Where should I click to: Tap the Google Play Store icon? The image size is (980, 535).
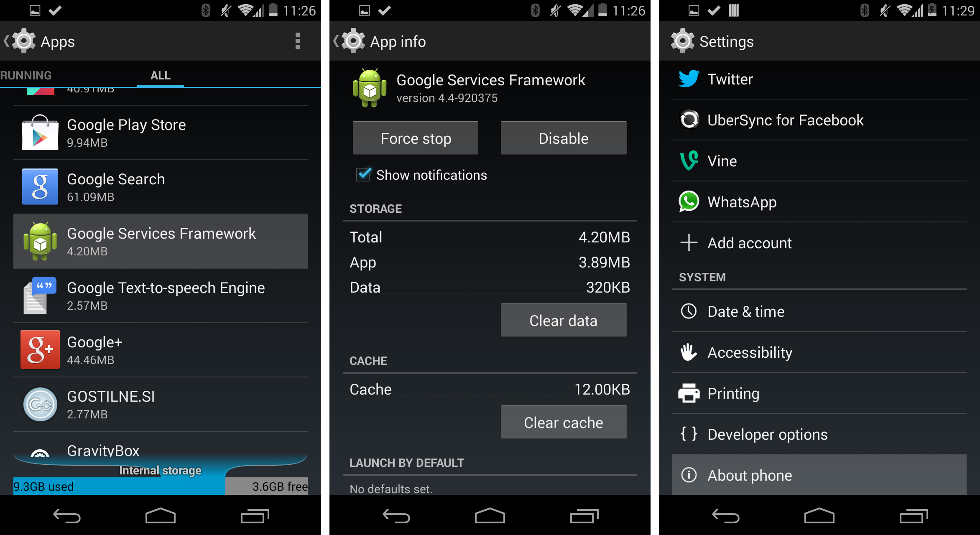click(x=40, y=132)
